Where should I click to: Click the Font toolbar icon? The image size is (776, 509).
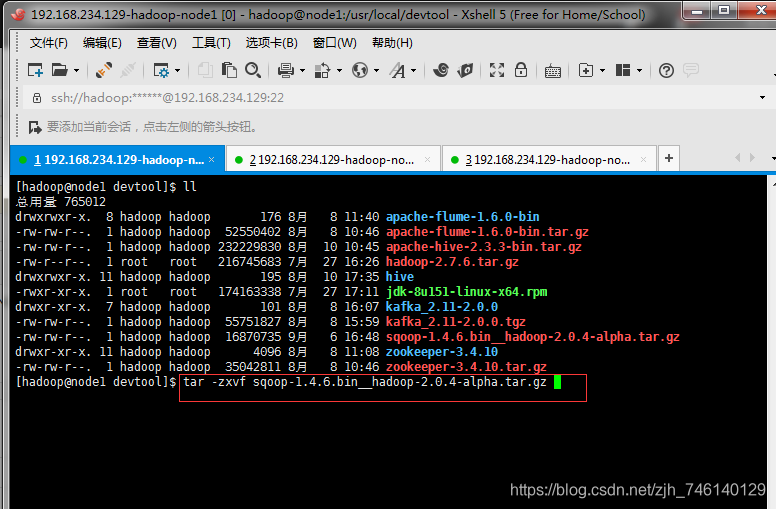(x=397, y=70)
